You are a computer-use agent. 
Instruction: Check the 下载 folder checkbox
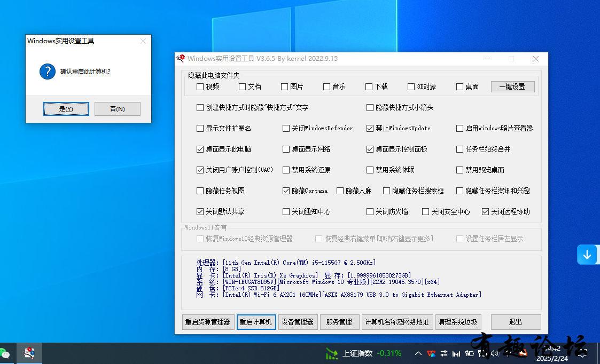pyautogui.click(x=369, y=87)
